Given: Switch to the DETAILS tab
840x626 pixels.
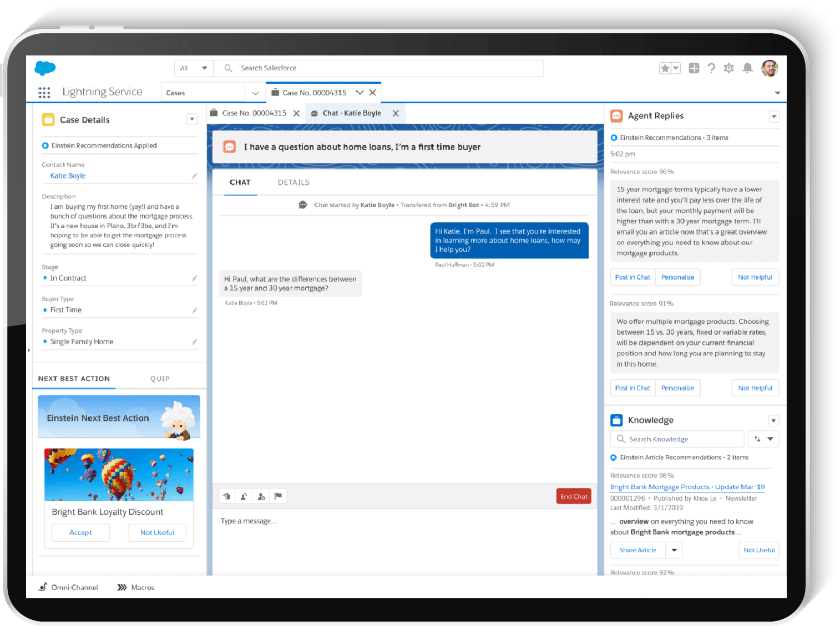Looking at the screenshot, I should [294, 182].
